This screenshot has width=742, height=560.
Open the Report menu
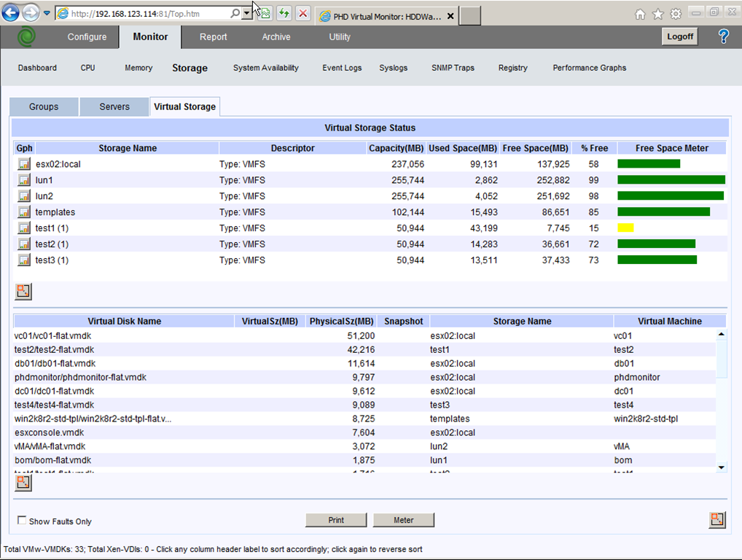point(213,37)
